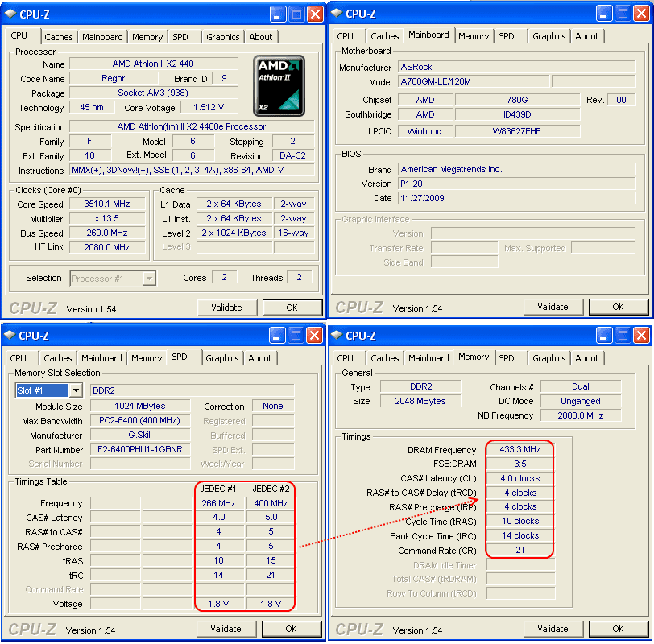
Task: Open the Slot #1 memory slot dropdown
Action: [76, 390]
